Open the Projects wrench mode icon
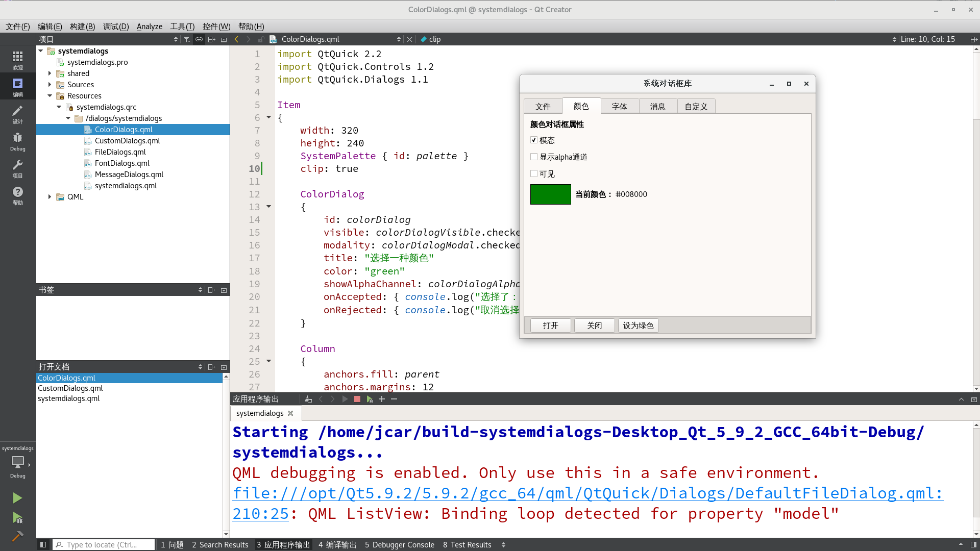This screenshot has height=551, width=980. (17, 168)
